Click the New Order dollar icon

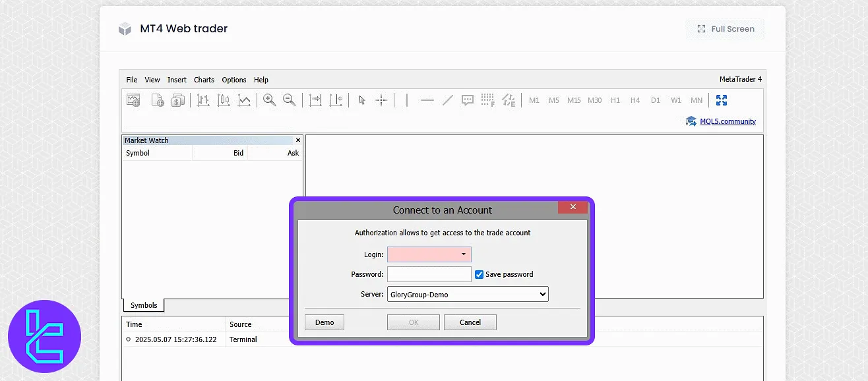pyautogui.click(x=178, y=100)
